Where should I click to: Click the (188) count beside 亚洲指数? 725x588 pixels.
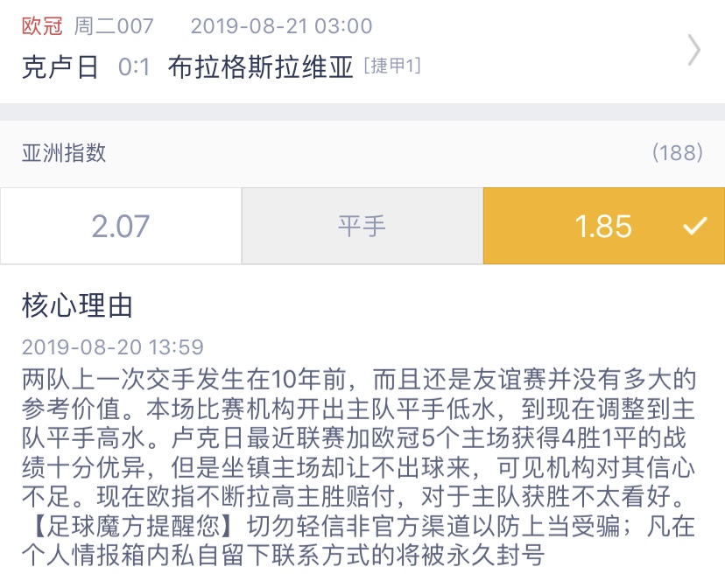tap(678, 153)
